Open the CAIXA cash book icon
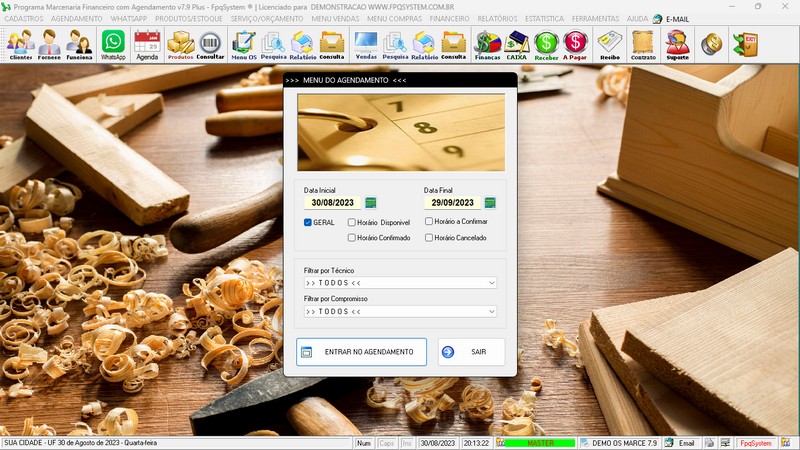Image resolution: width=800 pixels, height=450 pixels. click(516, 44)
